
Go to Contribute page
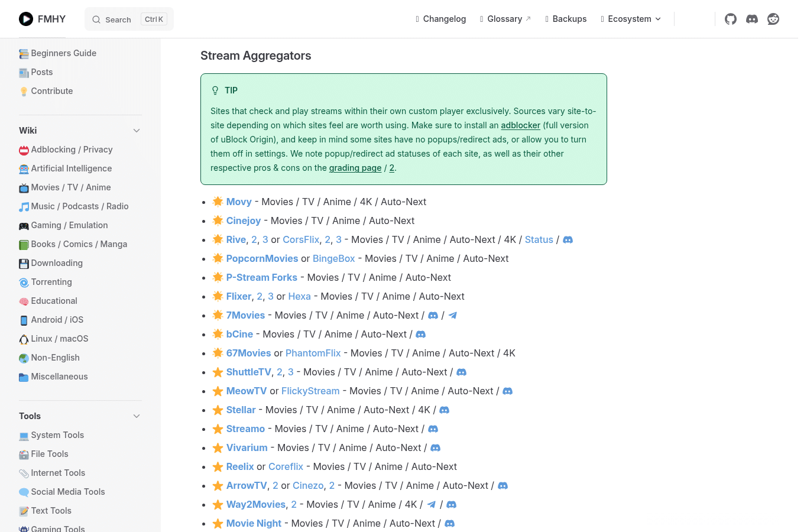(52, 91)
